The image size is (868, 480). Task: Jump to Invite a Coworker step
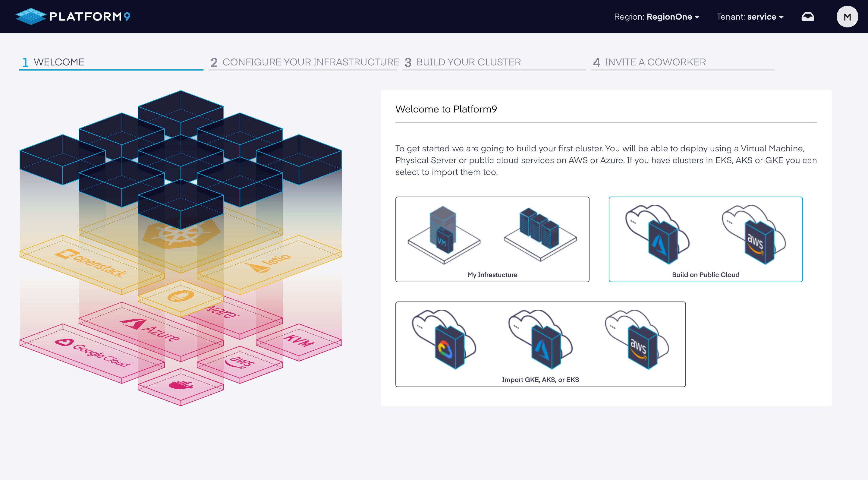coord(655,62)
